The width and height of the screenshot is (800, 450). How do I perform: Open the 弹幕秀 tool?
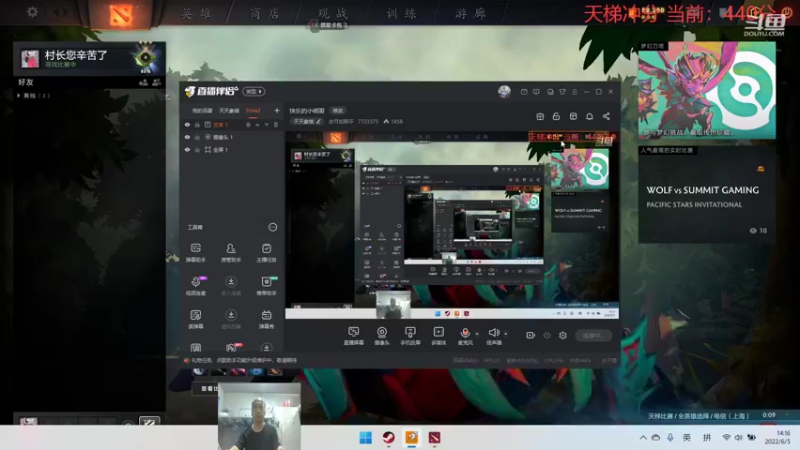(x=266, y=319)
